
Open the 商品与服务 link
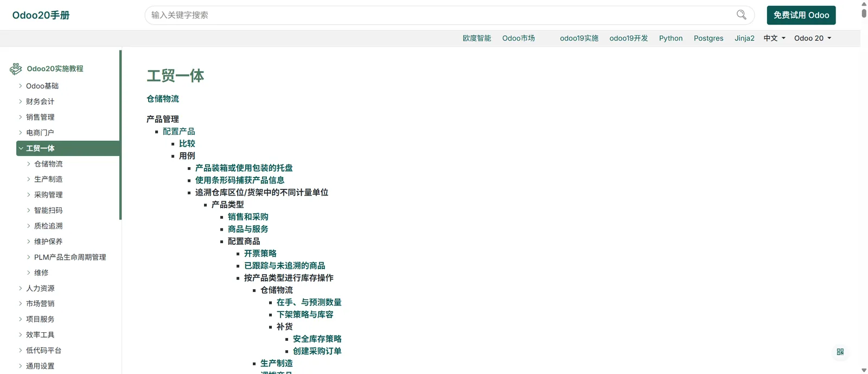(248, 229)
